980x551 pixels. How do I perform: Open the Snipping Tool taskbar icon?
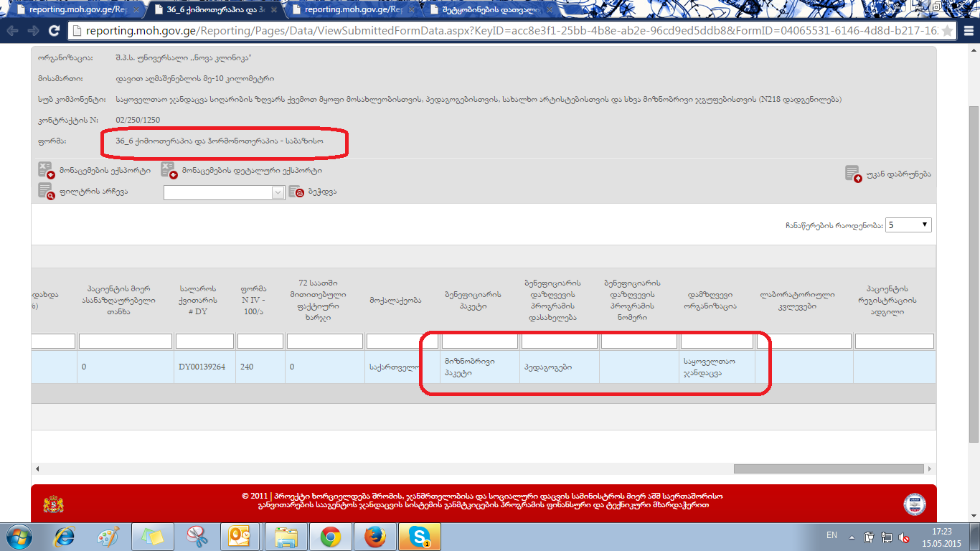pyautogui.click(x=197, y=536)
